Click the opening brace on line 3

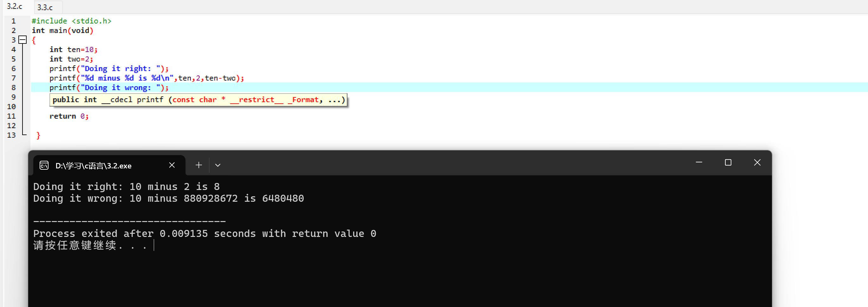(x=34, y=40)
